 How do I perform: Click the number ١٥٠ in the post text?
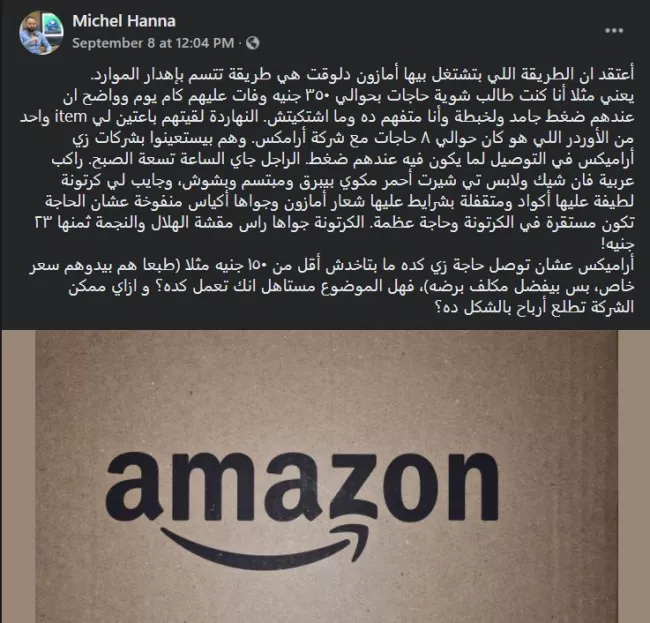tap(259, 266)
